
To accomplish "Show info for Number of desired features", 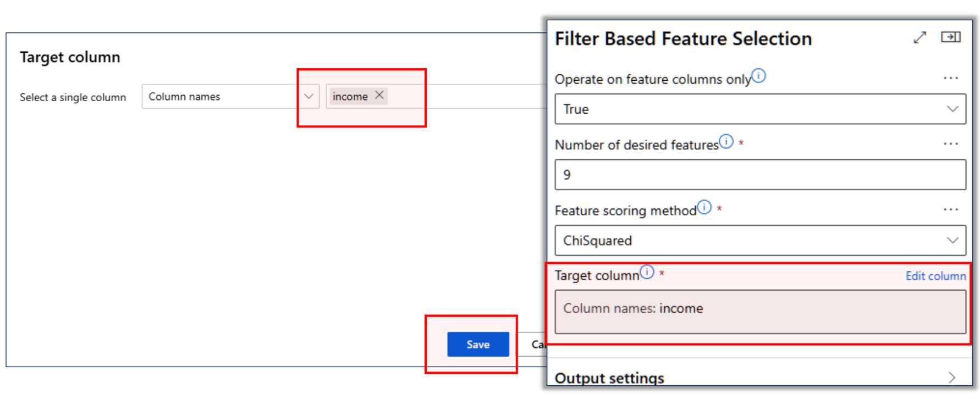I will tap(726, 142).
